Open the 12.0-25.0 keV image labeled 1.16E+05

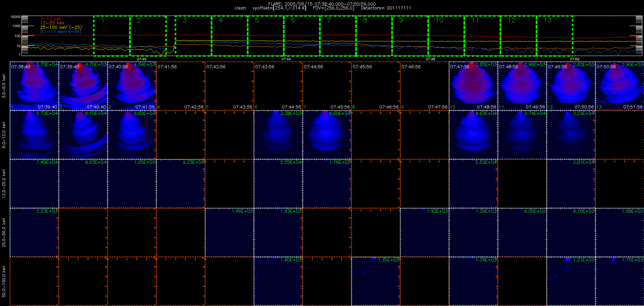click(327, 184)
